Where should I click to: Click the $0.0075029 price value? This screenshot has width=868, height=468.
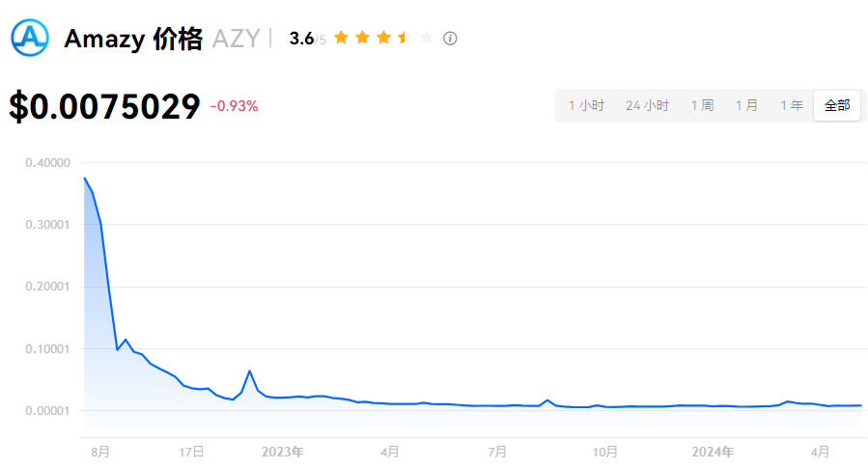[x=104, y=107]
